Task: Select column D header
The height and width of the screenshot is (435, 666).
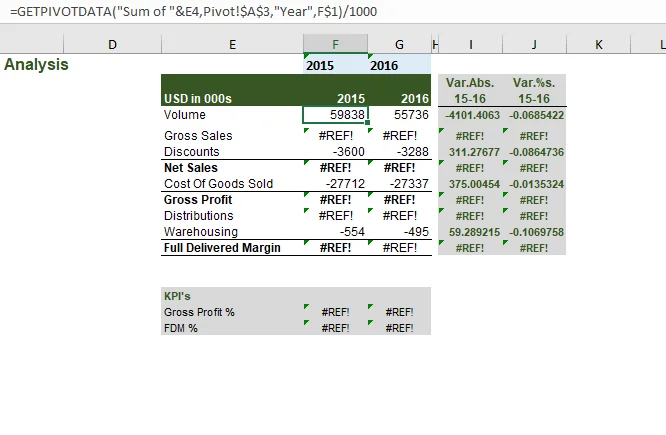Action: click(x=112, y=44)
